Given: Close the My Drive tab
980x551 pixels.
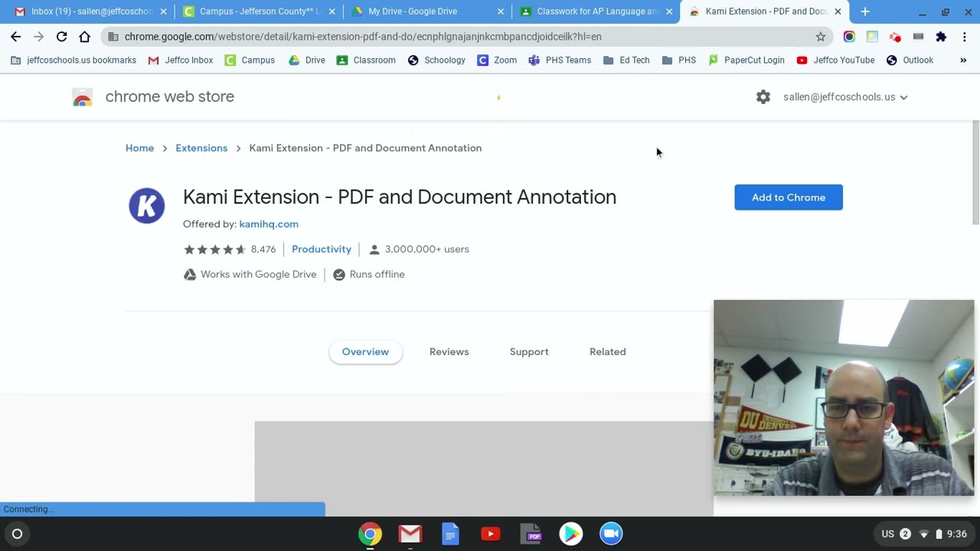Looking at the screenshot, I should [x=501, y=11].
